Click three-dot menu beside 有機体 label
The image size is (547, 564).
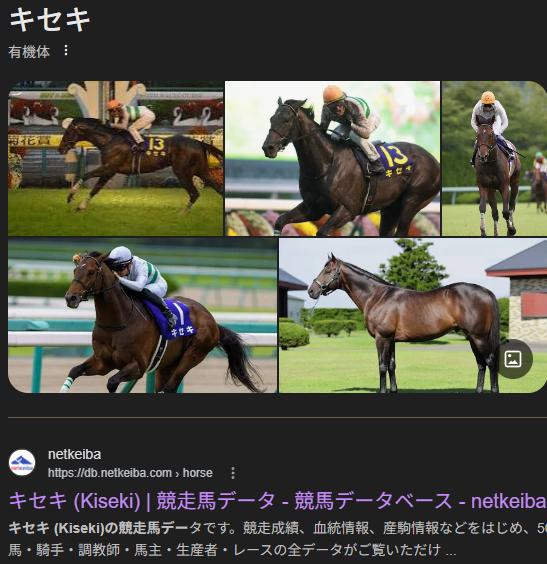click(66, 50)
